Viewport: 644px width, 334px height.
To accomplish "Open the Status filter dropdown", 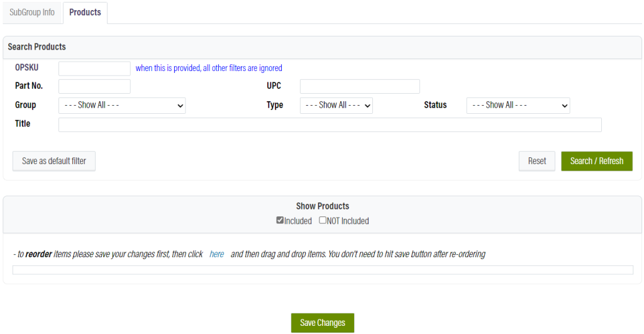I will tap(518, 106).
